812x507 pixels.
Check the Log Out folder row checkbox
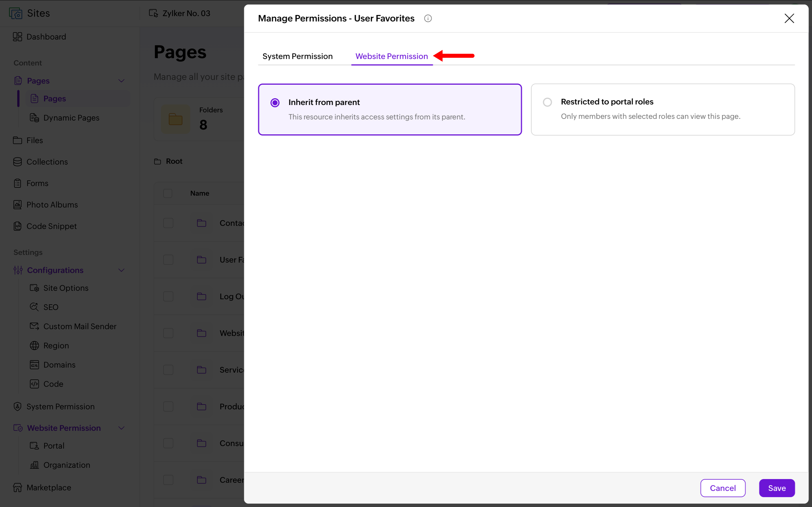[168, 296]
